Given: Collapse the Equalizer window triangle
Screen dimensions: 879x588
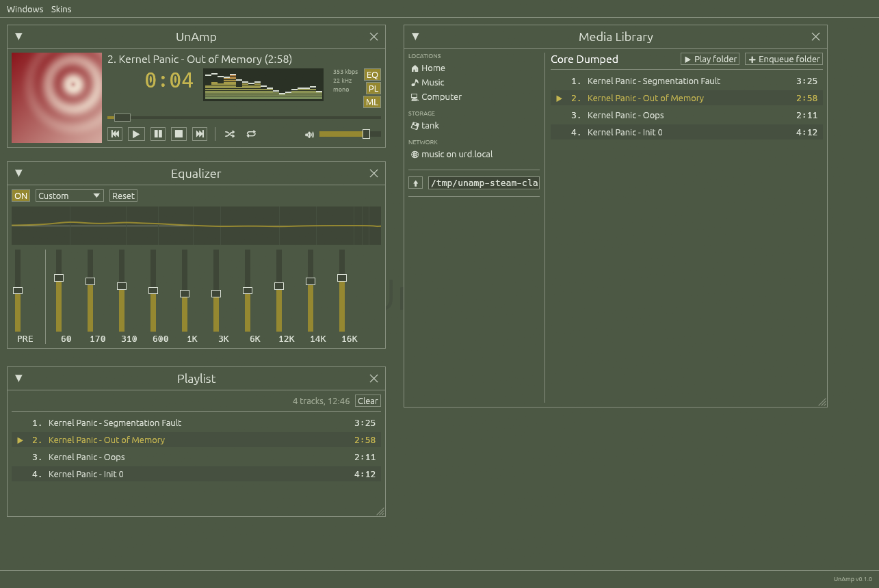Looking at the screenshot, I should coord(18,173).
